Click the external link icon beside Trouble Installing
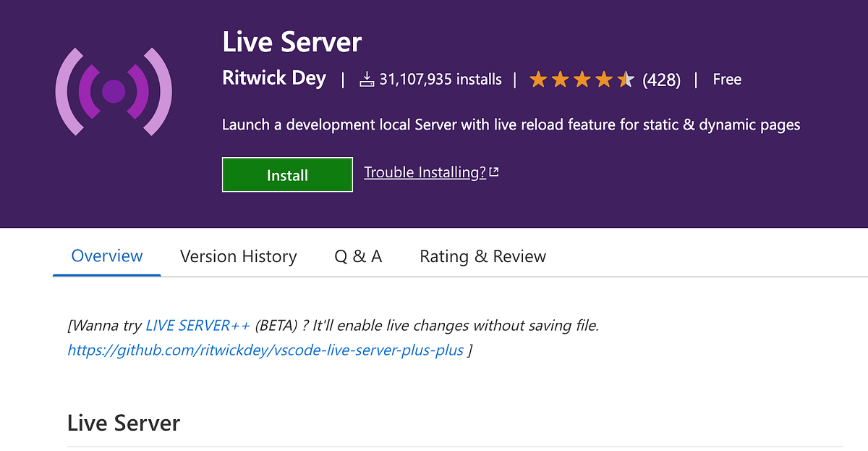 (493, 171)
